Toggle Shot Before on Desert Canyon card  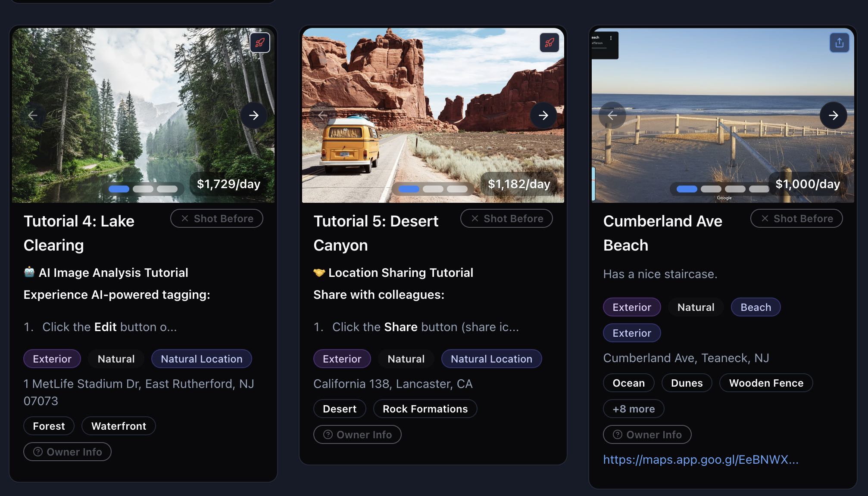coord(506,218)
